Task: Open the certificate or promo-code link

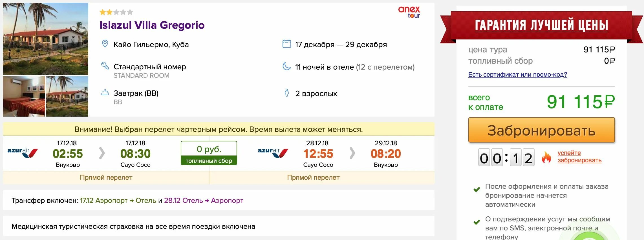Action: pyautogui.click(x=517, y=75)
